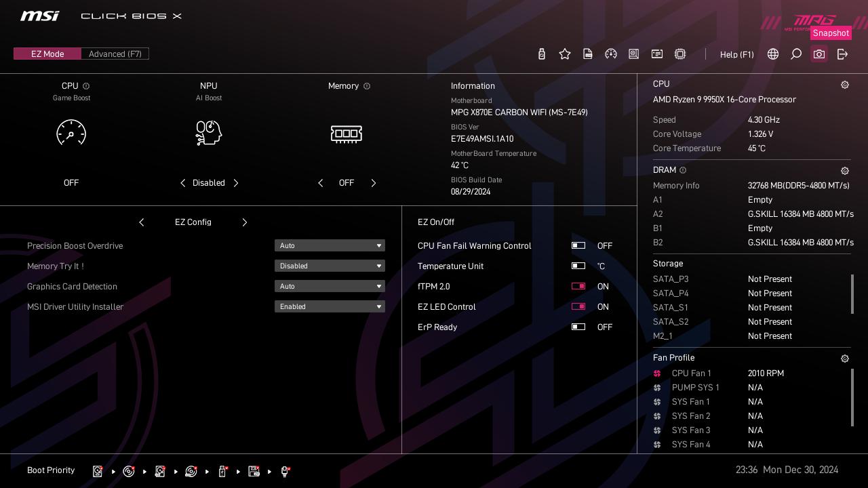868x488 pixels.
Task: Open the Fan Profile settings gear
Action: (845, 359)
